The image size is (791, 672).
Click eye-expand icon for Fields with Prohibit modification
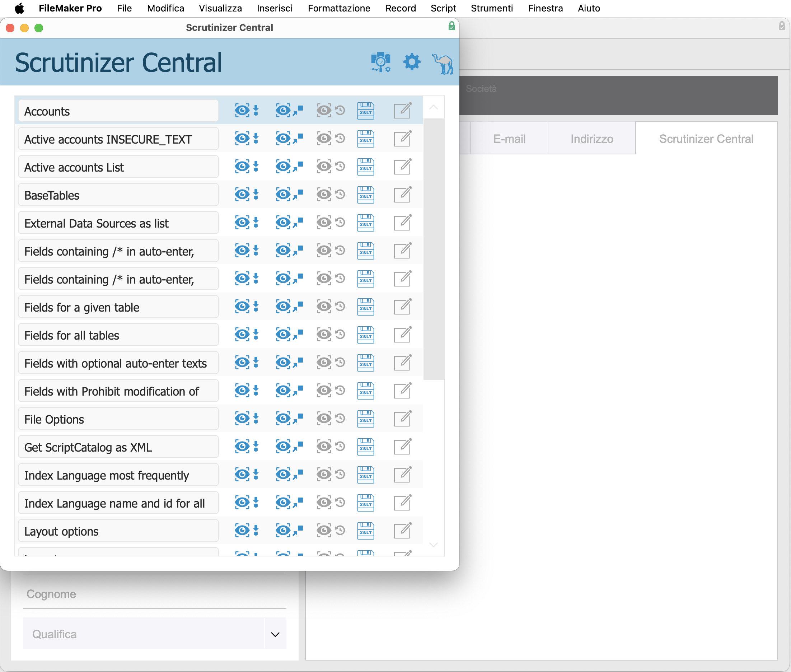[x=289, y=391]
